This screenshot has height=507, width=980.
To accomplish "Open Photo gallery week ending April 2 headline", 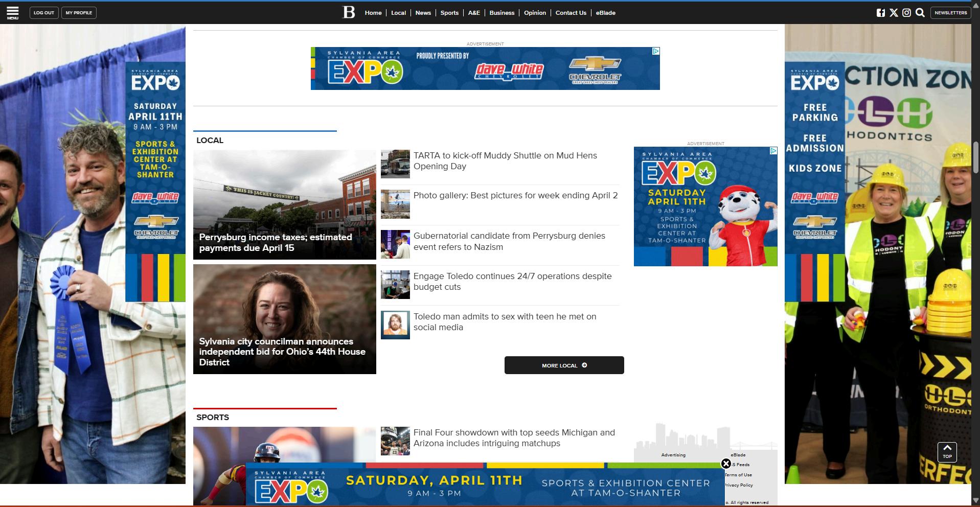I will pyautogui.click(x=515, y=195).
